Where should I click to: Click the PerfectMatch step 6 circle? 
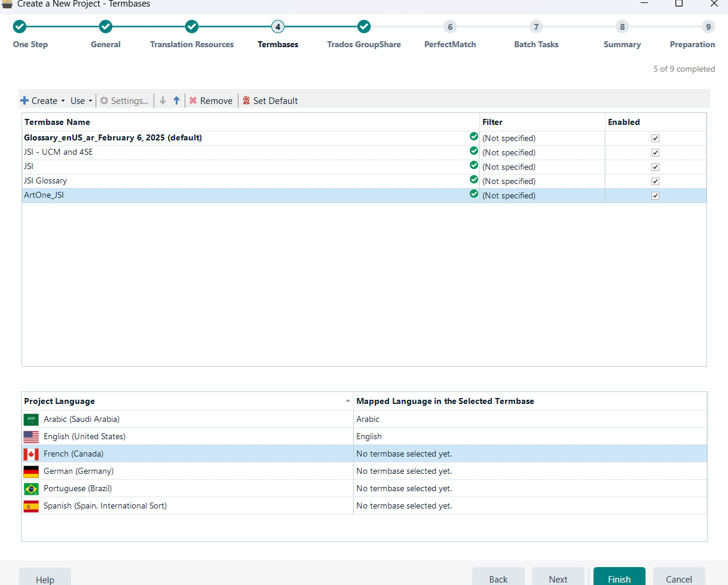450,27
